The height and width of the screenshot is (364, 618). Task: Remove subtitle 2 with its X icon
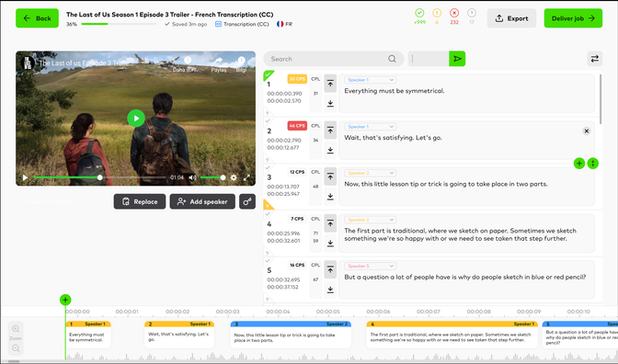(x=586, y=131)
